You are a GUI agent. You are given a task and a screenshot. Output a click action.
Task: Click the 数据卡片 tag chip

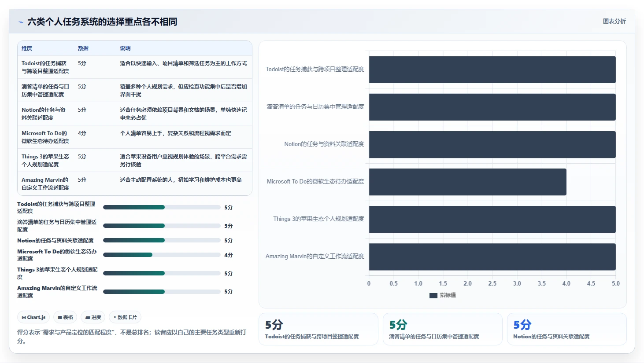coord(125,317)
